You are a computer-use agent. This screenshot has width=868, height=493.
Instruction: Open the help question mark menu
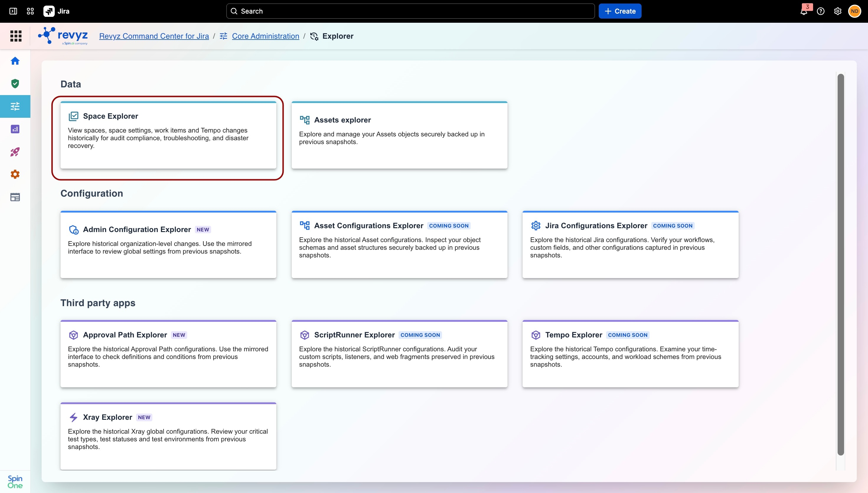click(x=820, y=11)
